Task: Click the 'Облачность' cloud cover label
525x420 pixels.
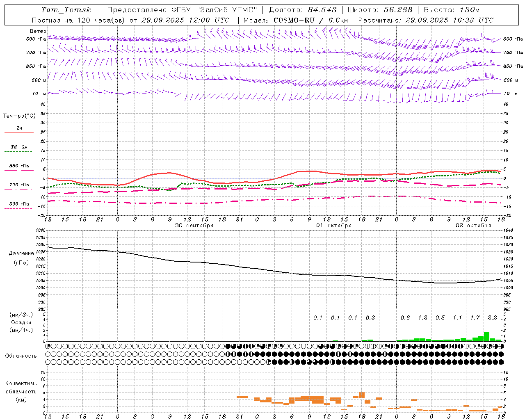Action: (21, 356)
